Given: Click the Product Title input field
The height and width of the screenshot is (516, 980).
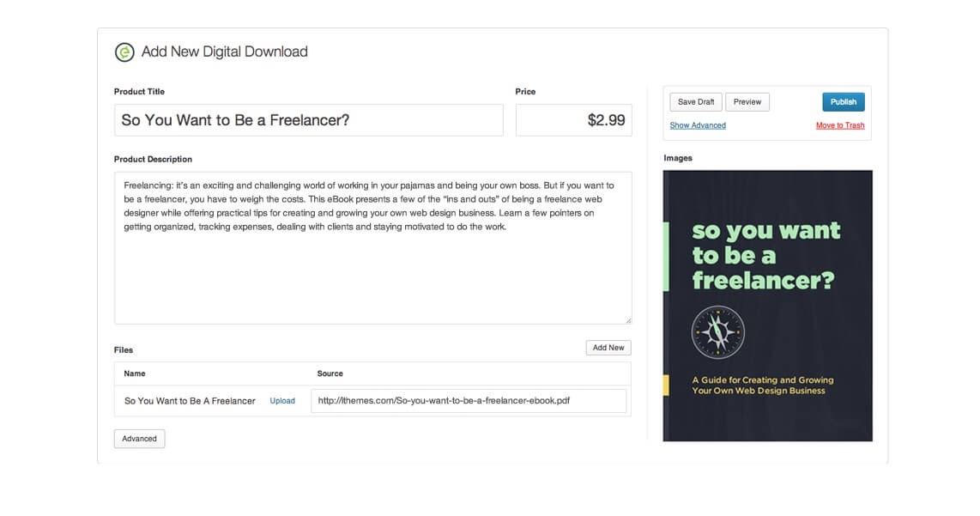Looking at the screenshot, I should tap(309, 120).
